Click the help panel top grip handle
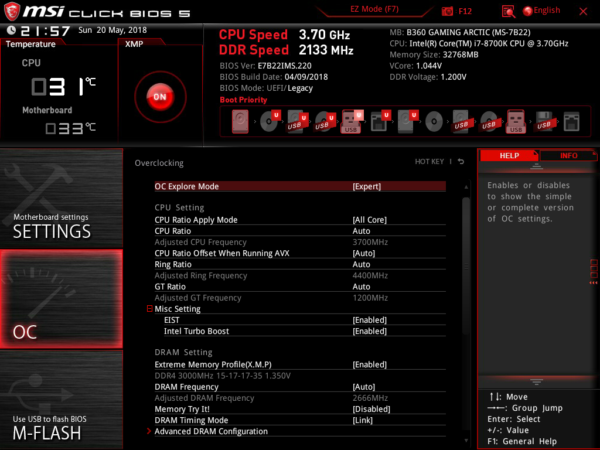Screen dimensions: 600x450 tap(536, 166)
